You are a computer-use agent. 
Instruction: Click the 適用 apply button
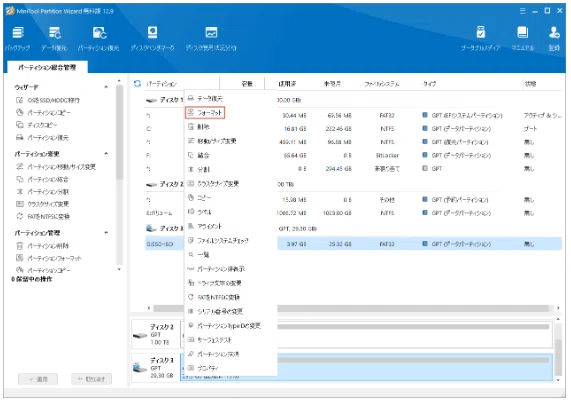point(38,379)
